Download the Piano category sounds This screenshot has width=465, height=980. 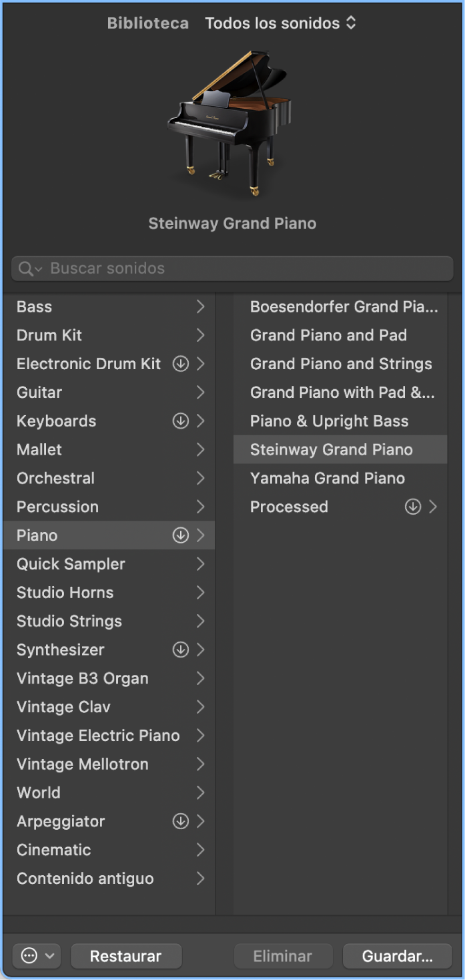coord(181,535)
